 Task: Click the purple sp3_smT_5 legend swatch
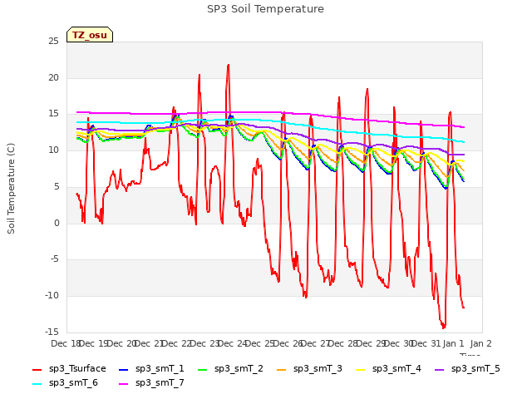440,369
